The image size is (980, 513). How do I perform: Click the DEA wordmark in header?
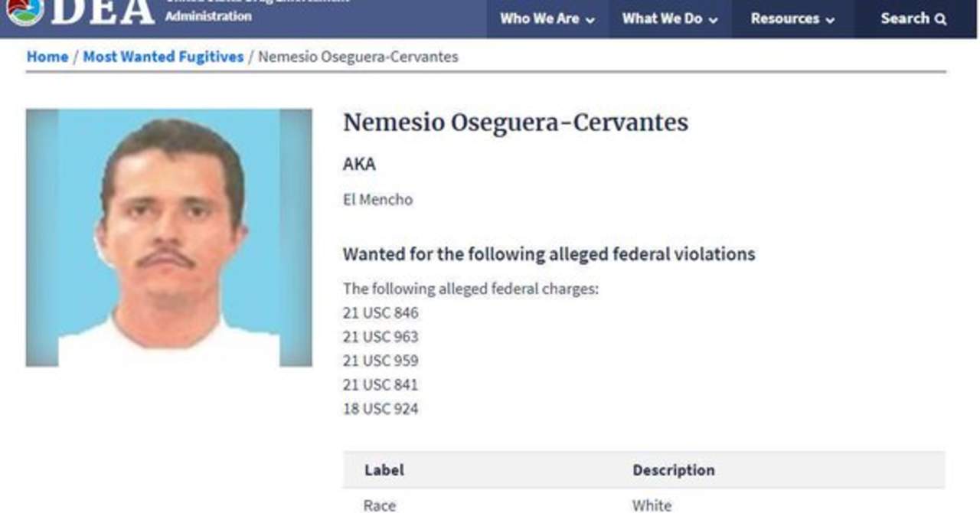(x=103, y=11)
